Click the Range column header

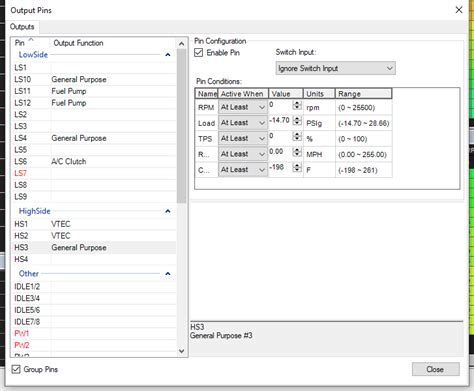coord(363,94)
